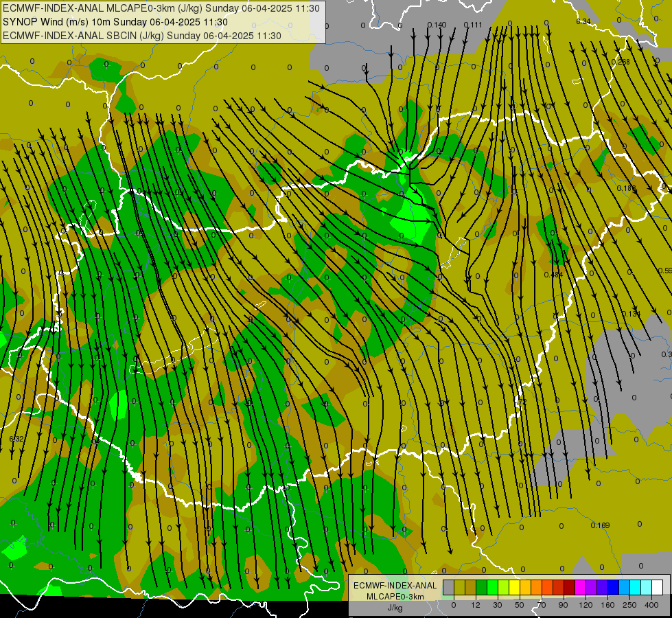This screenshot has width=672, height=618.
Task: Click the white legend swatch
Action: (658, 587)
